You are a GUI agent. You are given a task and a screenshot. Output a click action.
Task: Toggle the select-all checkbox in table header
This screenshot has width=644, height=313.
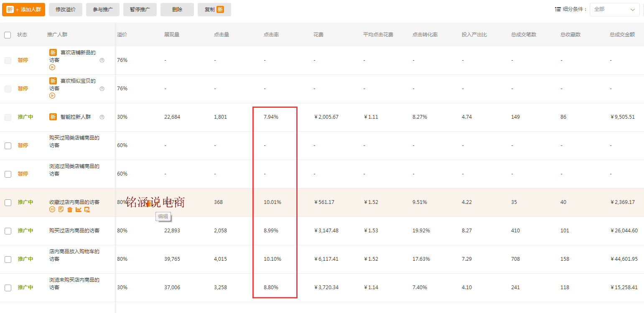8,35
